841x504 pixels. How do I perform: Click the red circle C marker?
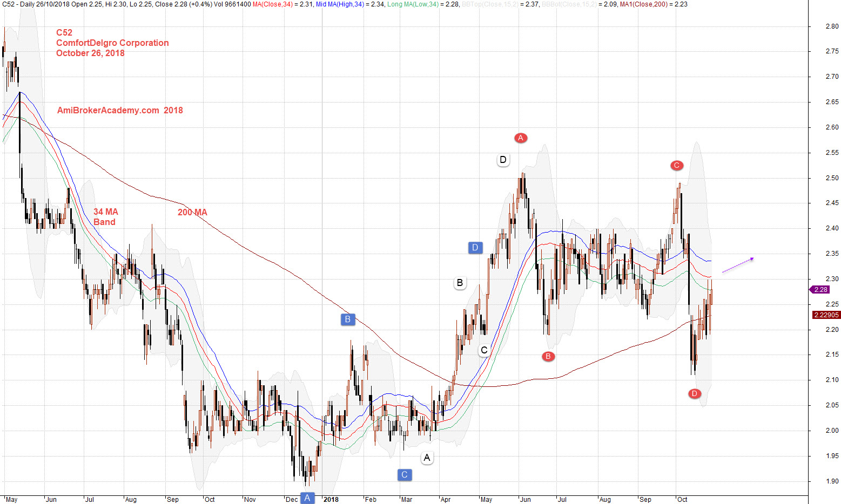(677, 166)
